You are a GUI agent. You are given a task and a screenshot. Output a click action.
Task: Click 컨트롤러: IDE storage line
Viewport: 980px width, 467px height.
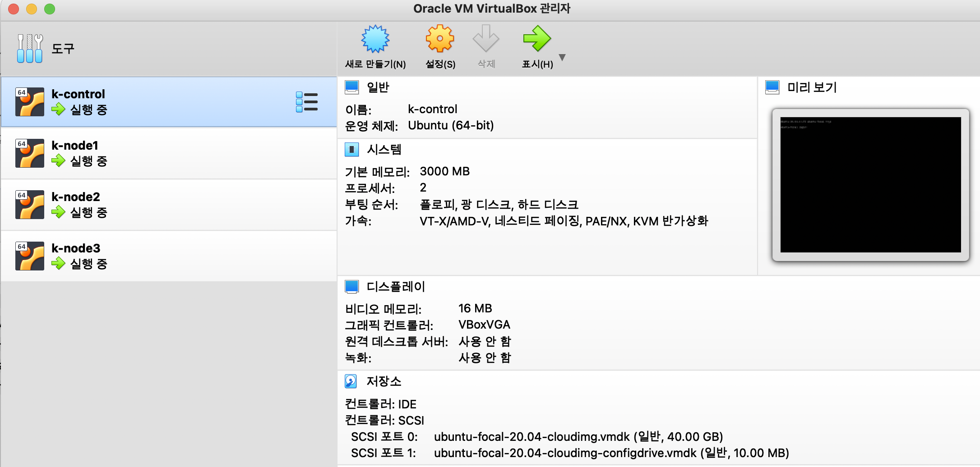(381, 404)
